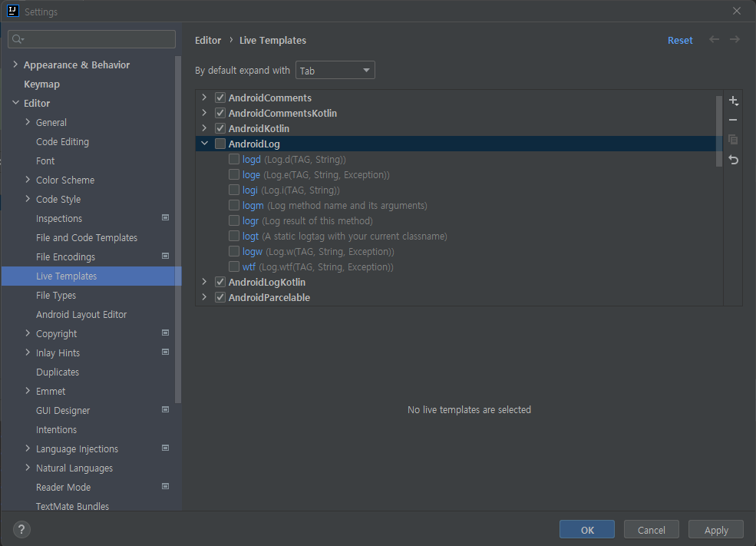The height and width of the screenshot is (546, 756).
Task: Click the project-level icon beside Language Injections
Action: coord(165,448)
